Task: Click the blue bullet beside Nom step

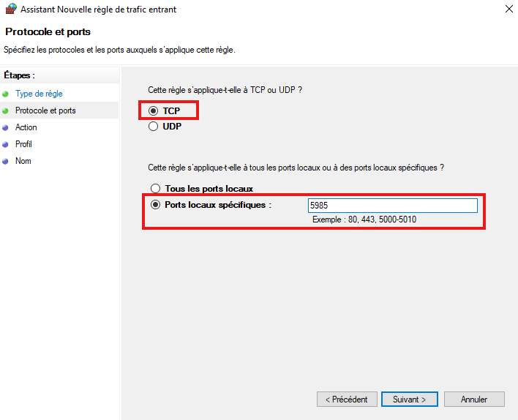Action: point(6,161)
